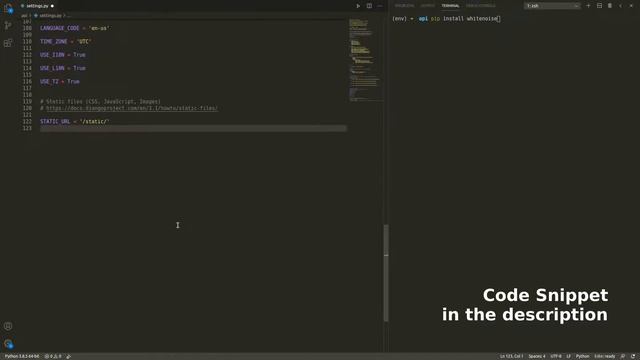Viewport: 640px width, 360px height.
Task: Click the USE_TZ = True line
Action: (60, 82)
